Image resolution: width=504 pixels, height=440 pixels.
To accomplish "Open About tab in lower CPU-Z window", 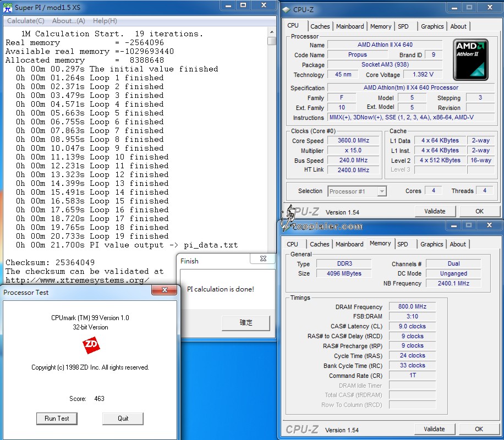I will 457,244.
